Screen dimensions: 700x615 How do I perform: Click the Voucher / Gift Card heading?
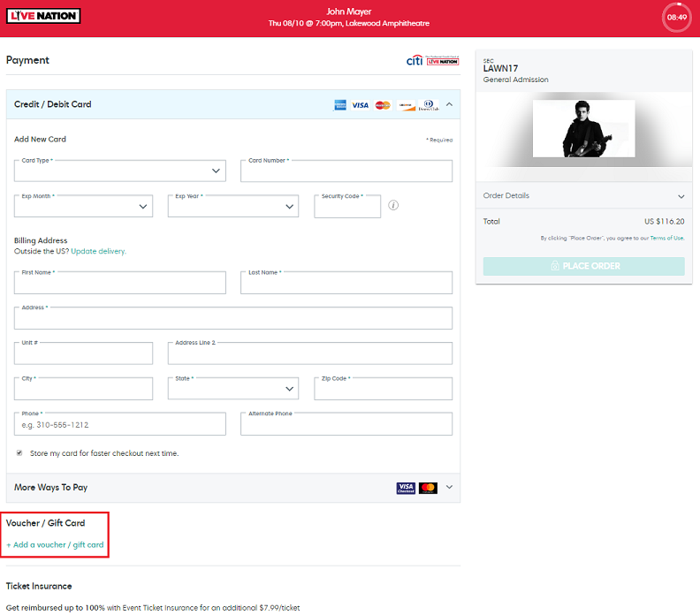[x=46, y=523]
